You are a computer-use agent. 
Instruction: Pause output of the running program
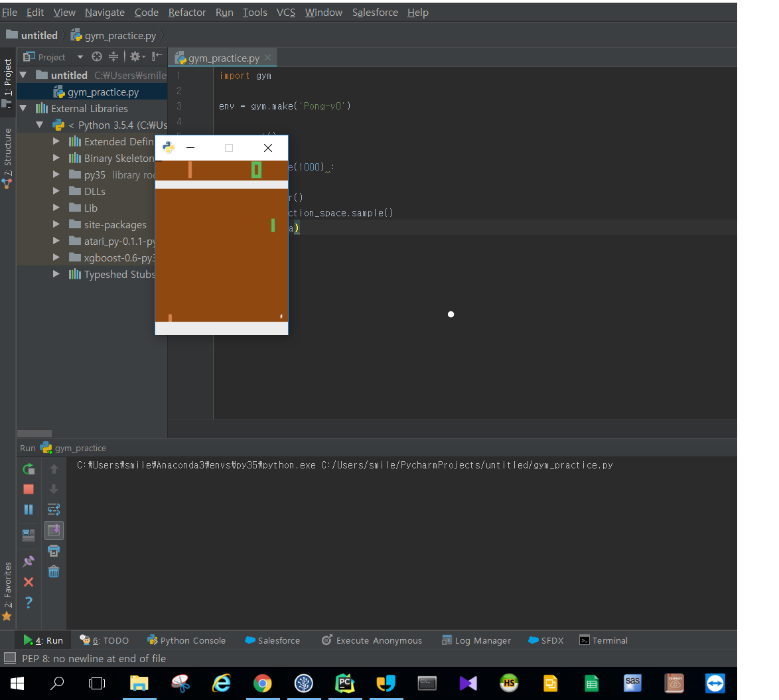(29, 509)
